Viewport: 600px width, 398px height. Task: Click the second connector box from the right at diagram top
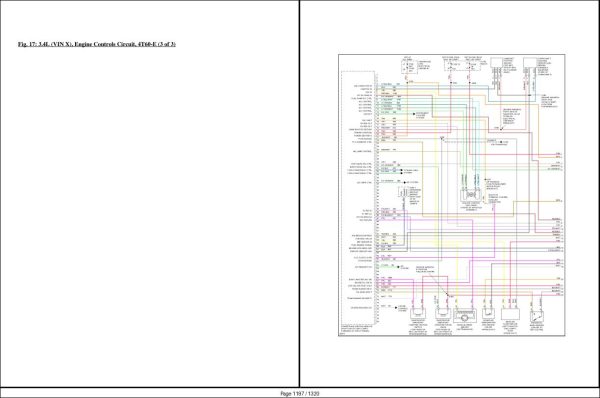coord(497,64)
